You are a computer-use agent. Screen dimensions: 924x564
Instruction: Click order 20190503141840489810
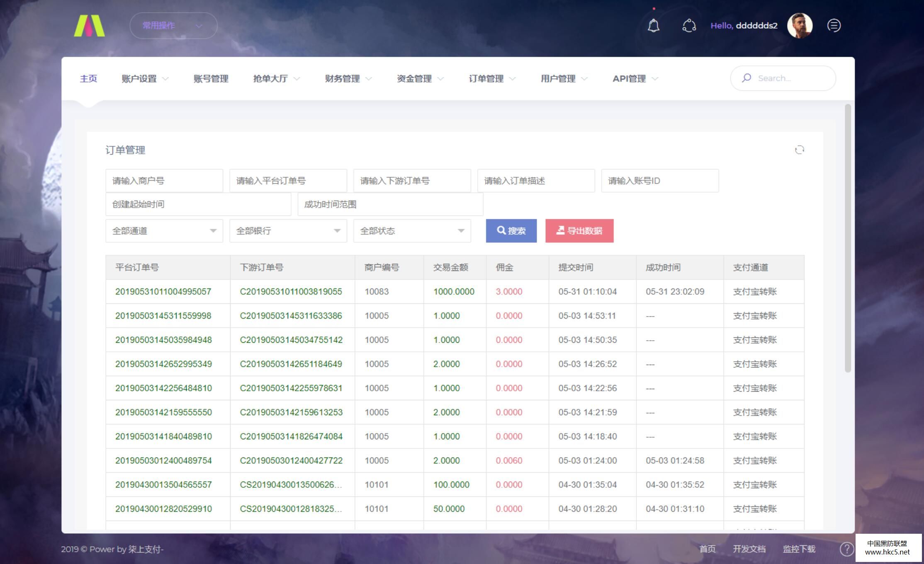coord(163,436)
